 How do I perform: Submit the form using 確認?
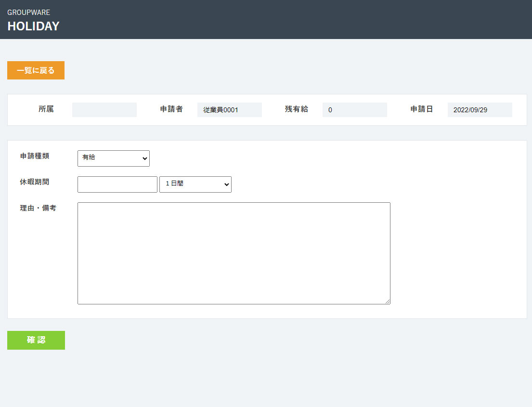pos(36,340)
